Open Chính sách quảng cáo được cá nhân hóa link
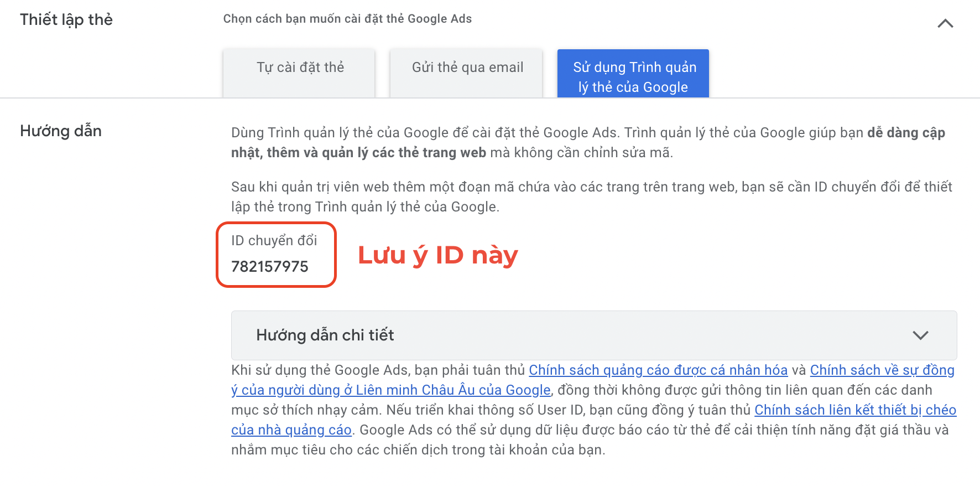The image size is (980, 486). coord(658,370)
